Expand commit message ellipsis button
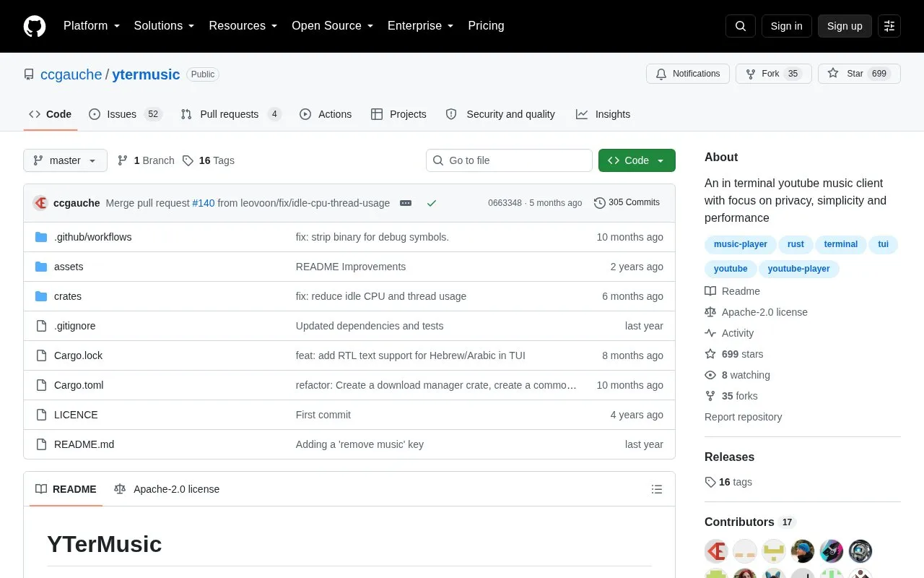This screenshot has height=578, width=924. point(406,203)
